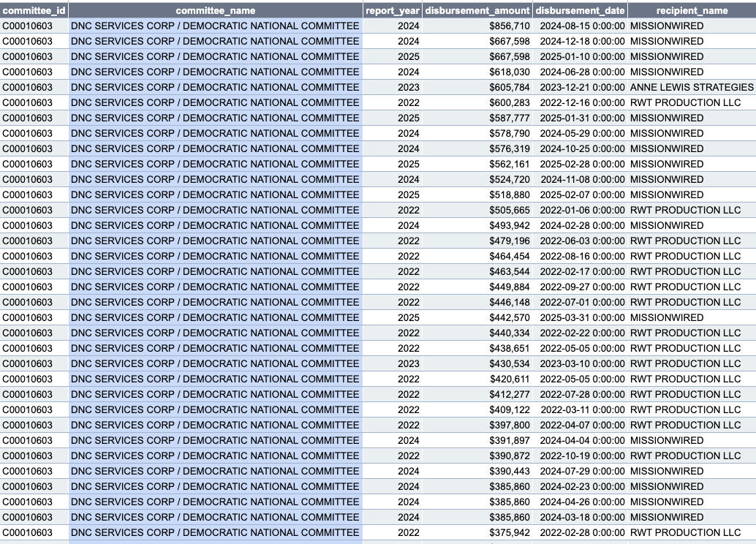Select the 2024-04-04 date cell

pos(582,440)
